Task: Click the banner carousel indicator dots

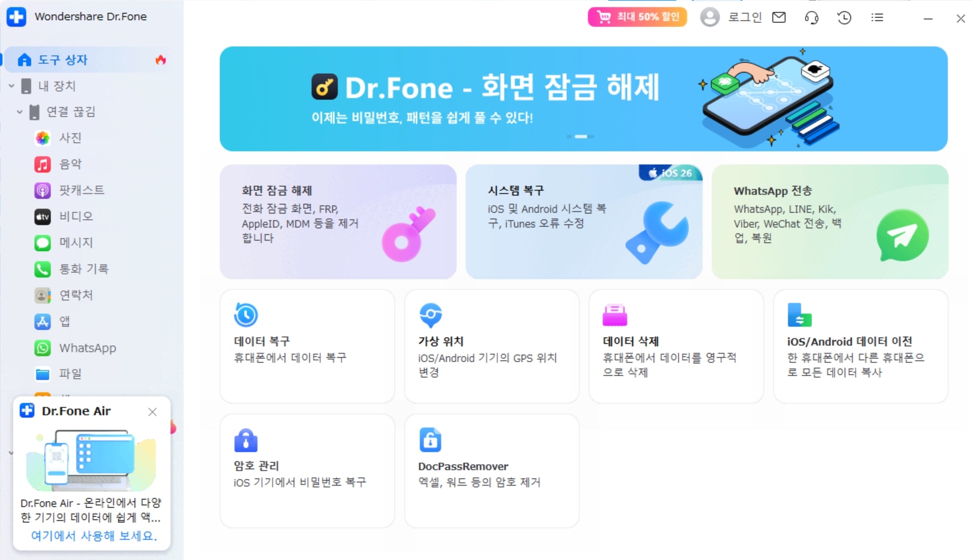Action: click(581, 137)
